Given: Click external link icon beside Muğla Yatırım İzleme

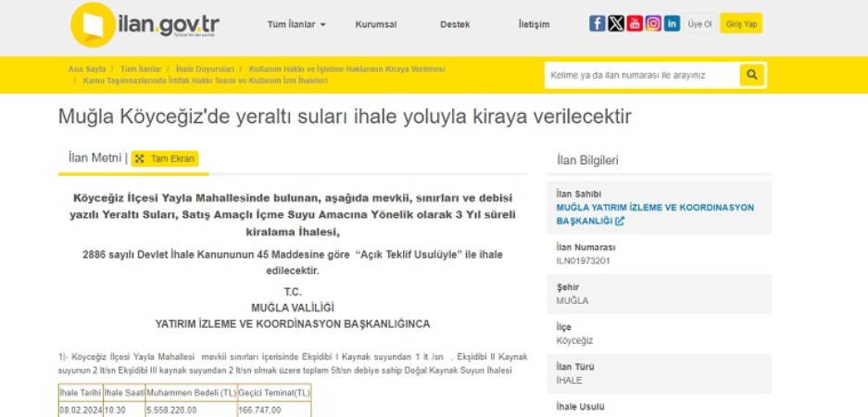Looking at the screenshot, I should click(x=620, y=221).
